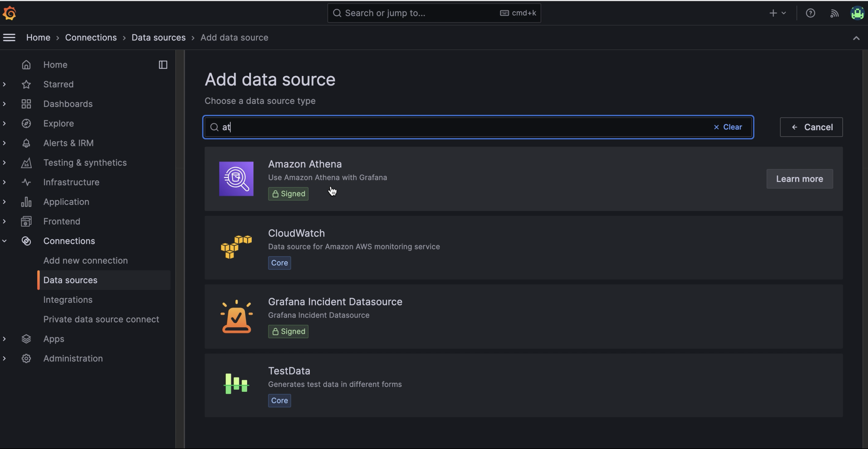Click the Administration gear icon

tap(26, 359)
